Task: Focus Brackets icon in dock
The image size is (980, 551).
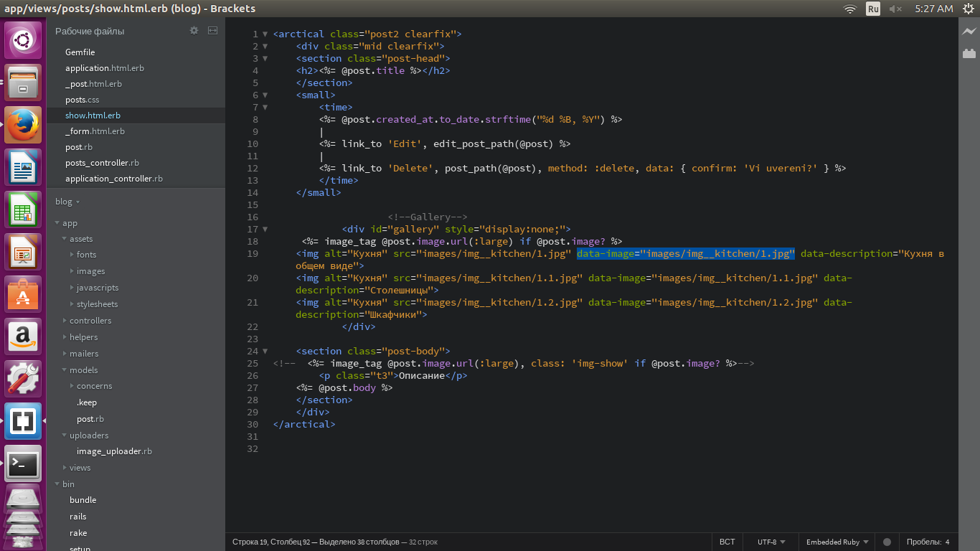Action: [23, 421]
